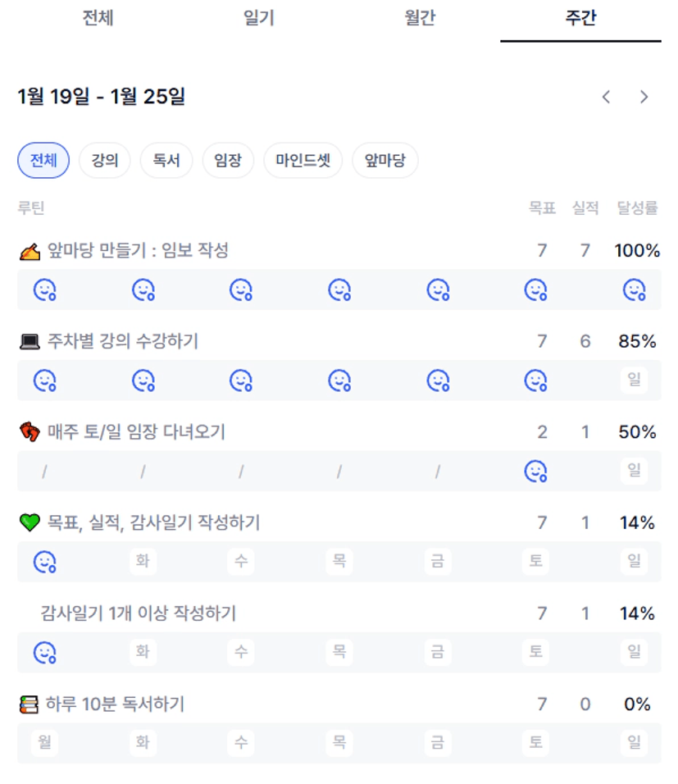Click the books icon for 하루 10분 독서하기

(30, 704)
